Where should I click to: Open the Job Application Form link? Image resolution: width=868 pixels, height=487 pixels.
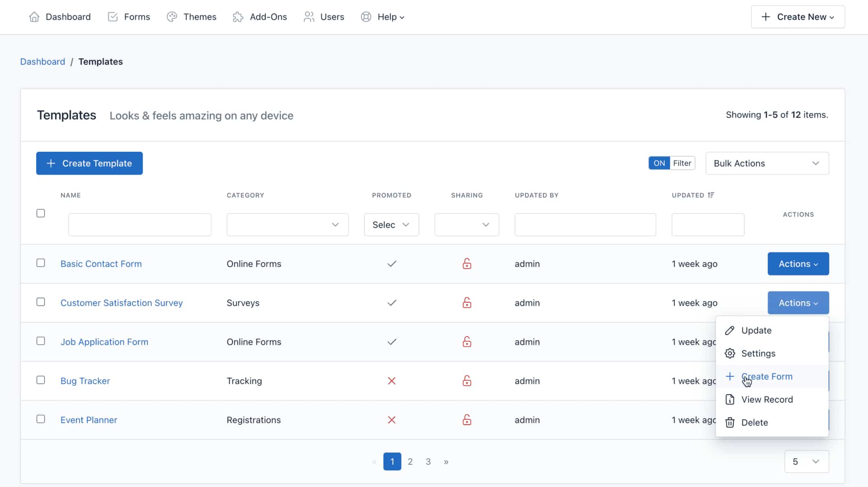tap(104, 342)
